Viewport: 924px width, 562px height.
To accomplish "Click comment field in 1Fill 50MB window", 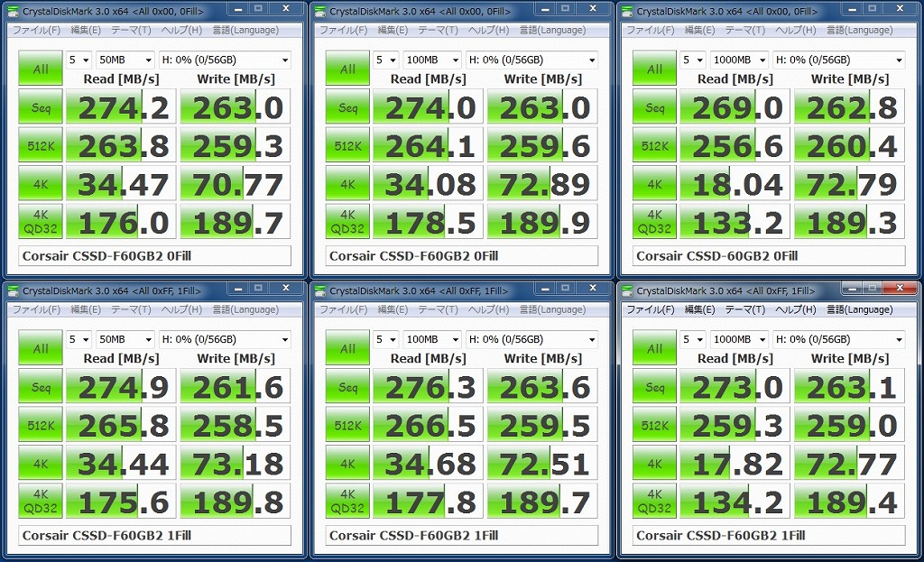I will (155, 535).
